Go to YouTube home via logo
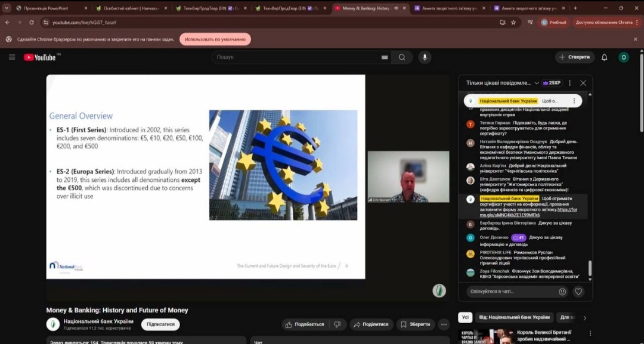The image size is (644, 344). coord(40,57)
